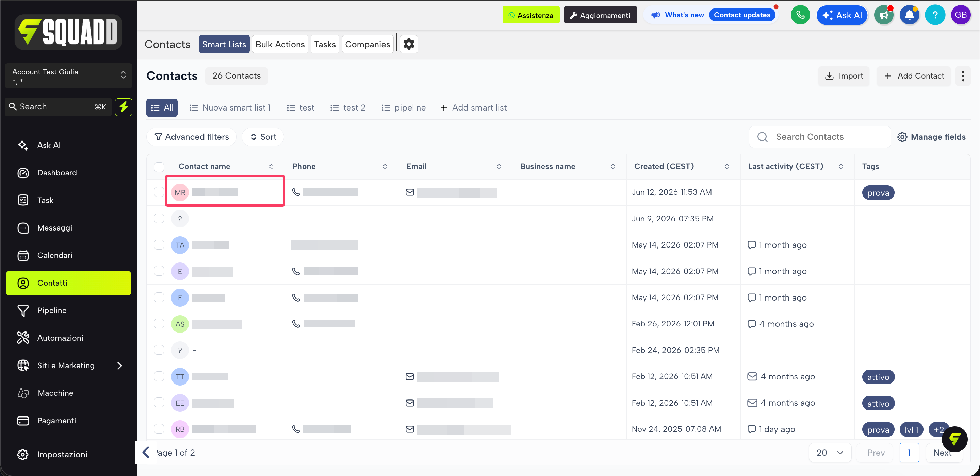Click the Add Contact button

click(914, 76)
